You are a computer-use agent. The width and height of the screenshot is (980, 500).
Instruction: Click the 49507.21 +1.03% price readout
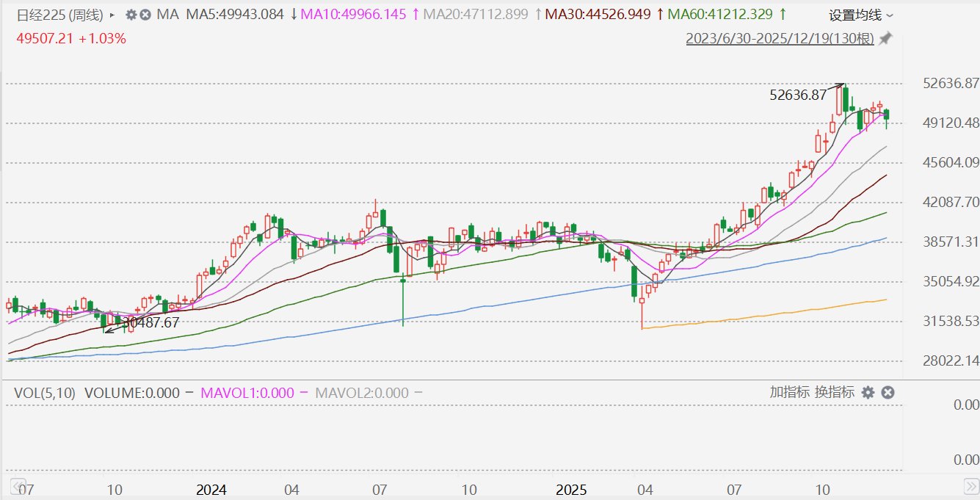tap(71, 39)
